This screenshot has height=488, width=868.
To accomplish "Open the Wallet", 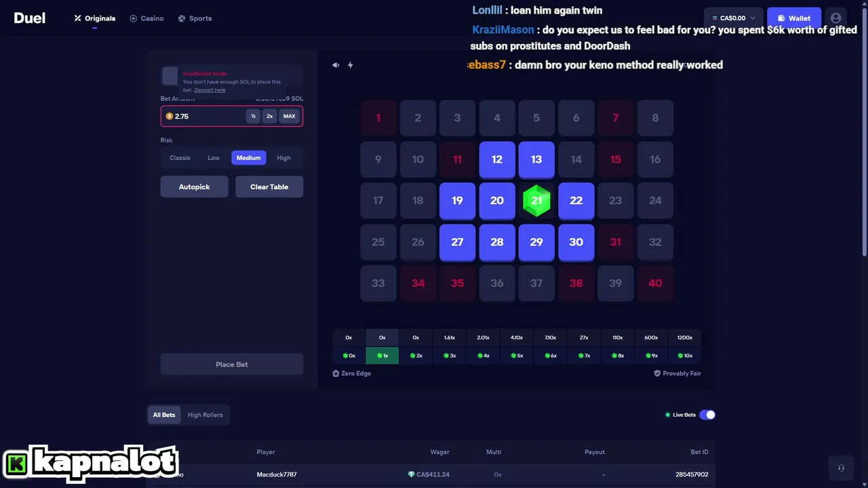I will click(794, 18).
